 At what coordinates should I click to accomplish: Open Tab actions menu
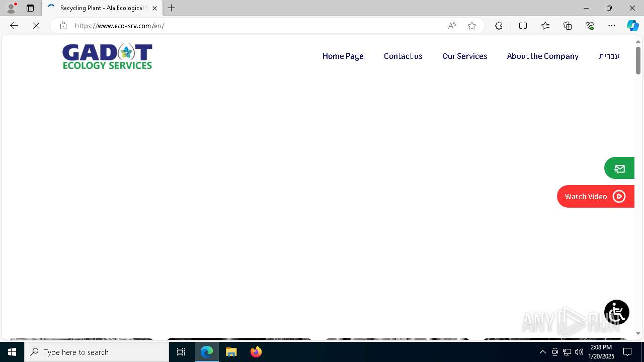coord(30,8)
